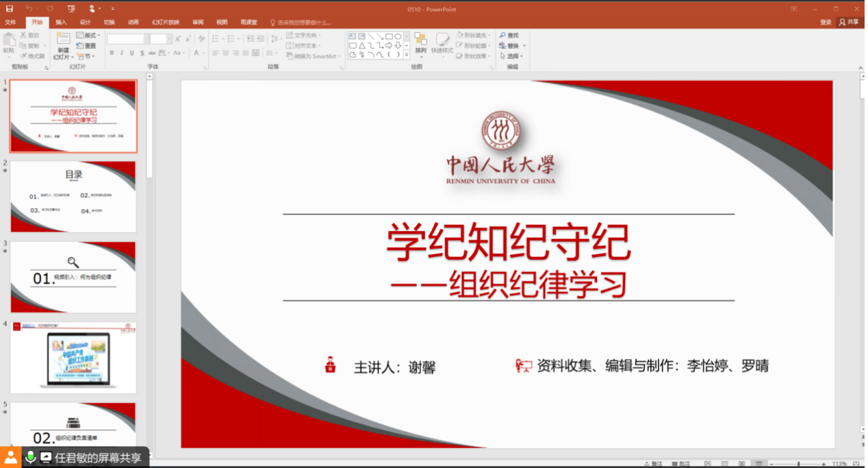Open the Insert (插入) ribbon tab

pyautogui.click(x=61, y=22)
